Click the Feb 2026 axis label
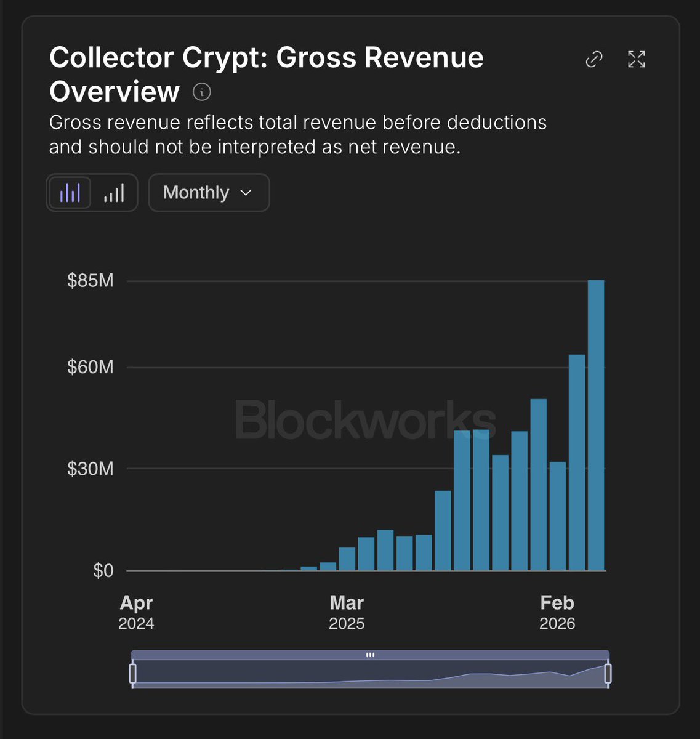 557,613
